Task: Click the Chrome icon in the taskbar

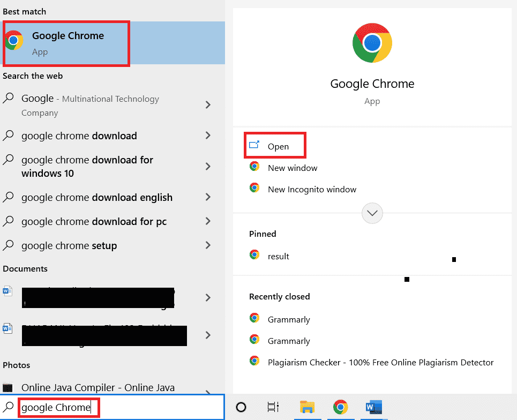Action: [x=340, y=407]
